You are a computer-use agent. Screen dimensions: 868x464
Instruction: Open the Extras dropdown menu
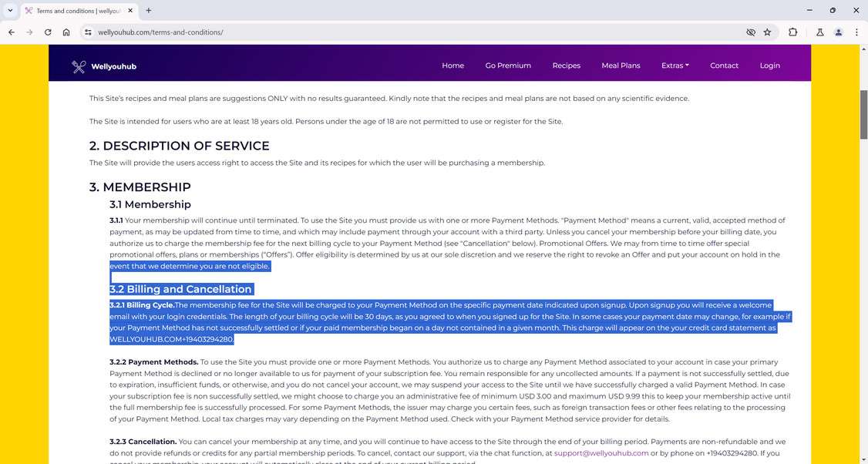pos(675,66)
